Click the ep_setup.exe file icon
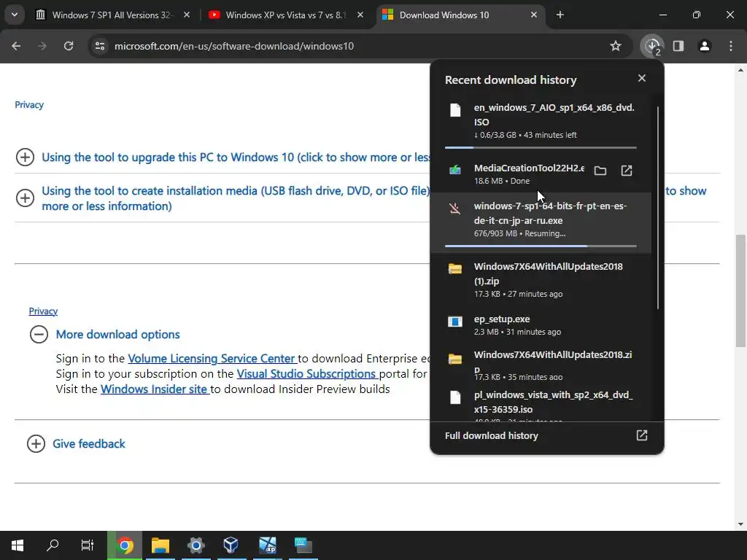The height and width of the screenshot is (560, 747). (x=455, y=322)
